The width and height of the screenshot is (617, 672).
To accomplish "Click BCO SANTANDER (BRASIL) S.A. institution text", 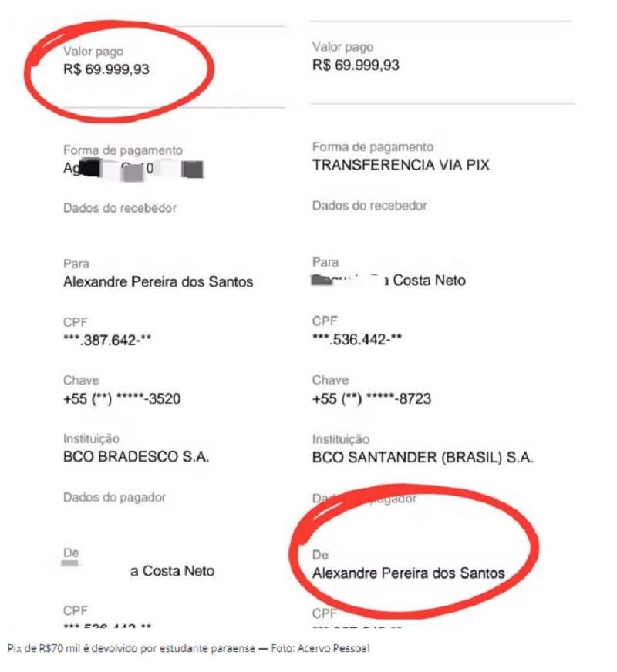I will tap(423, 458).
